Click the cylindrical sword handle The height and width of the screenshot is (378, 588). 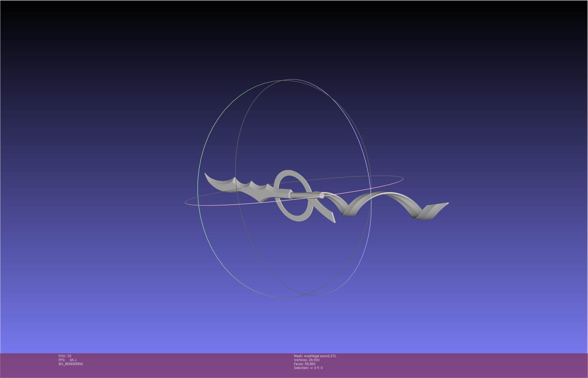pos(302,195)
